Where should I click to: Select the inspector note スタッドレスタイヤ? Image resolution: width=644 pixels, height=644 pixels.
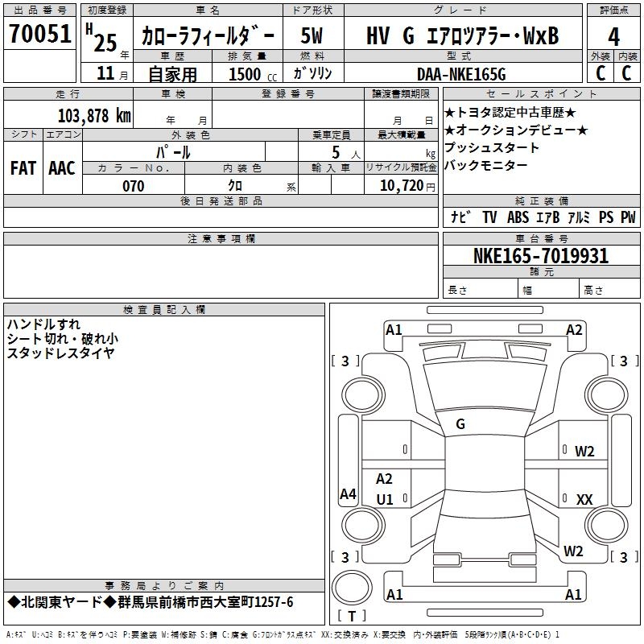coord(61,353)
